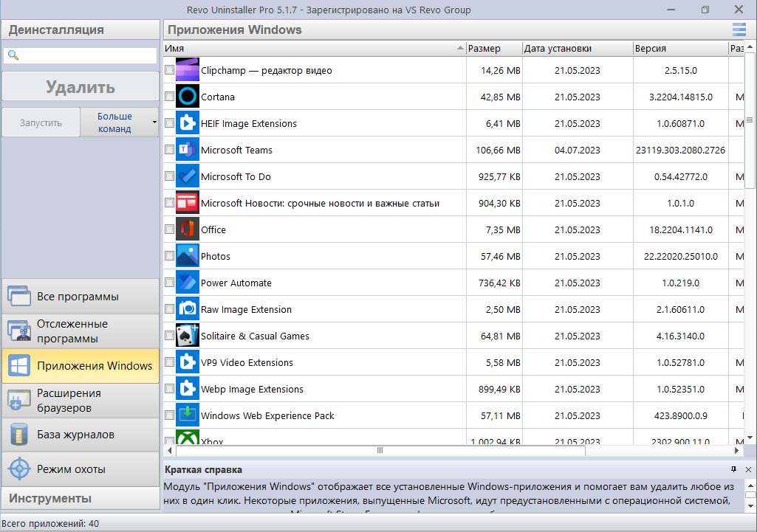This screenshot has height=532, width=757.
Task: Select the VP9 Video Extensions name
Action: pos(247,363)
